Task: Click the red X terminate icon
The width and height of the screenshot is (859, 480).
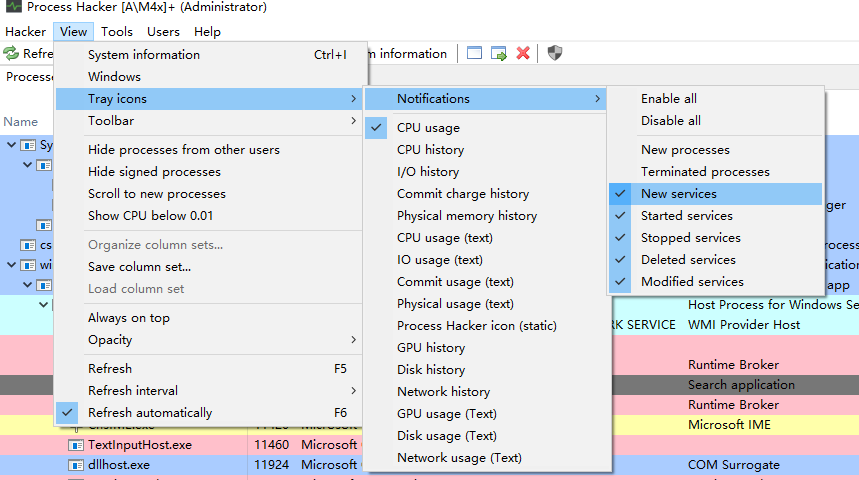Action: [523, 53]
